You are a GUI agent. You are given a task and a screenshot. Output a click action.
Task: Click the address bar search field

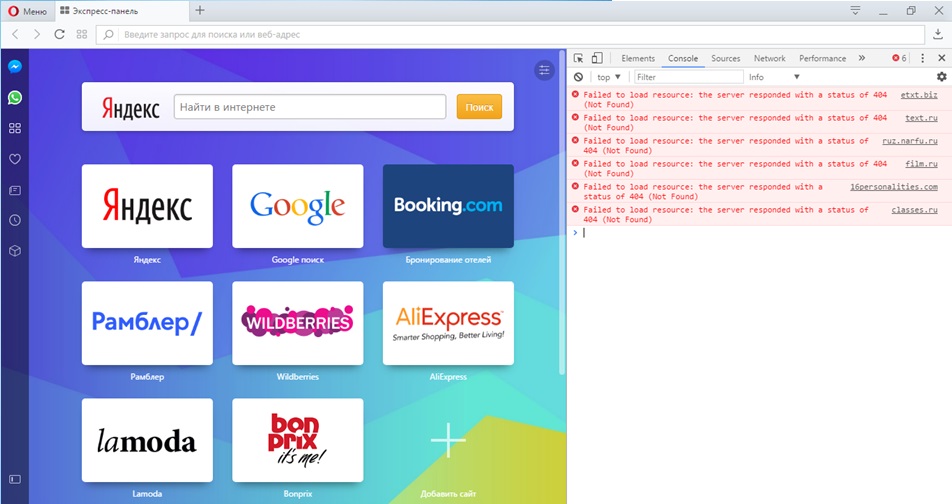click(510, 35)
